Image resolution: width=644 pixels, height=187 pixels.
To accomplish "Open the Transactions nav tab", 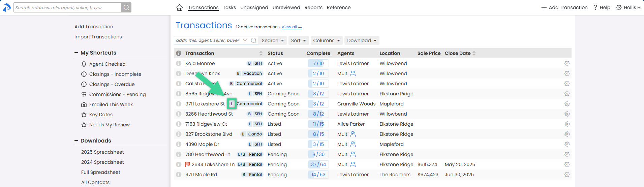I will pyautogui.click(x=203, y=7).
